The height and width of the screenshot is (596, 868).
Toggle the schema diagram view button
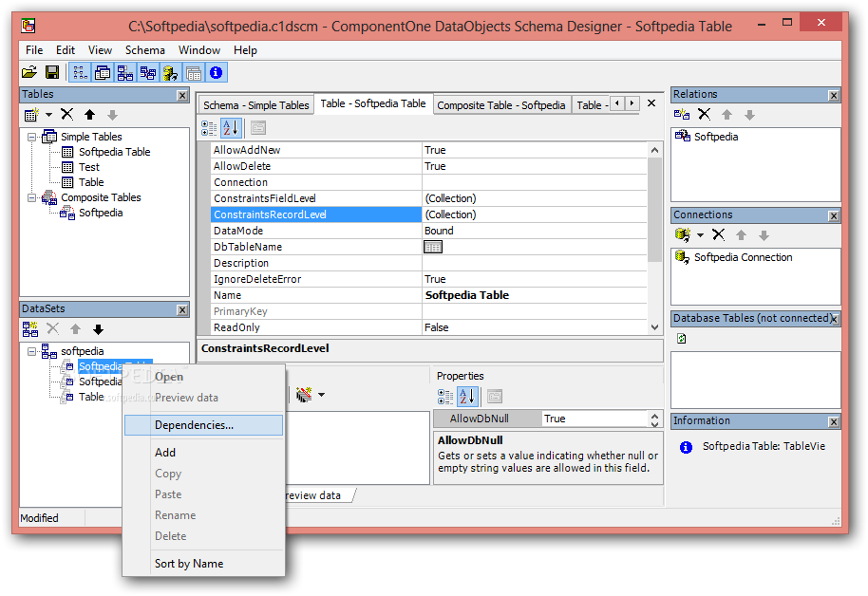pos(81,72)
